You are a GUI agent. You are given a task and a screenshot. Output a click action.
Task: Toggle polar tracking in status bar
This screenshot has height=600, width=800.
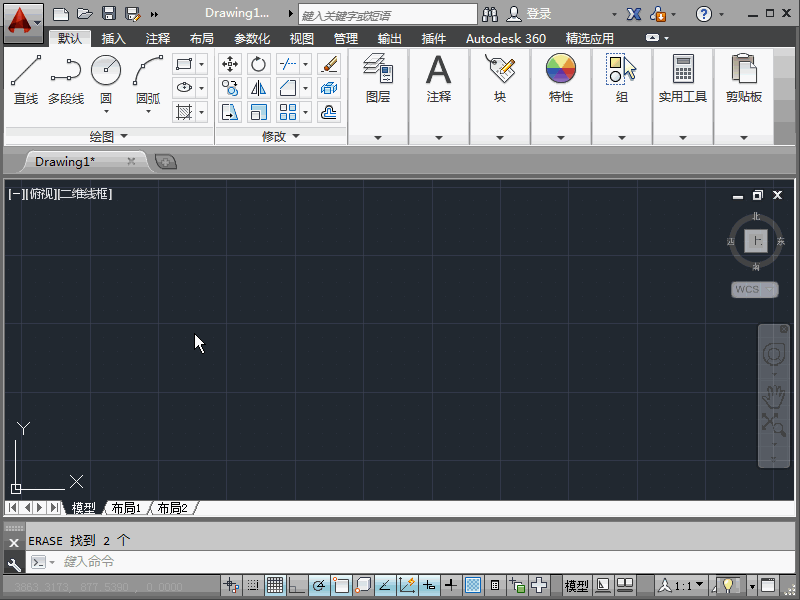click(x=319, y=585)
